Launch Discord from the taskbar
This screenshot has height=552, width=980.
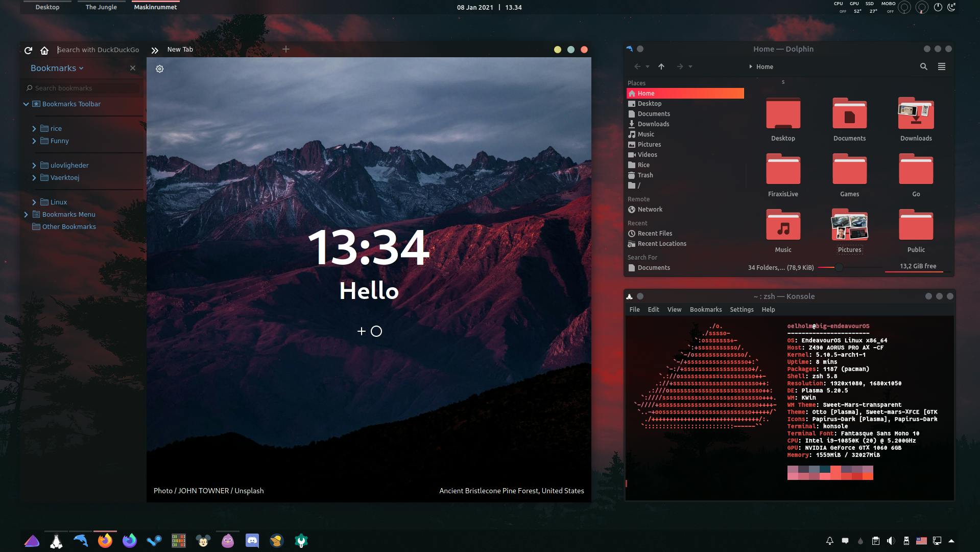[252, 541]
